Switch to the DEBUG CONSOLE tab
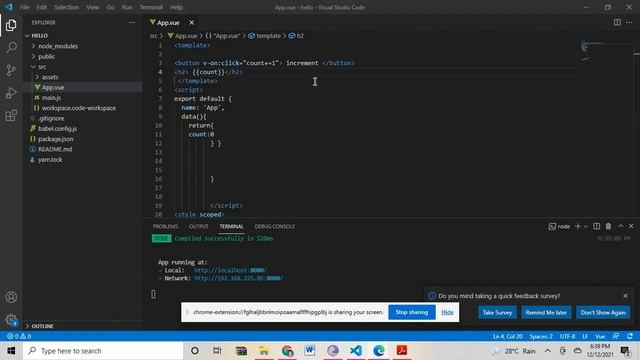 [275, 226]
